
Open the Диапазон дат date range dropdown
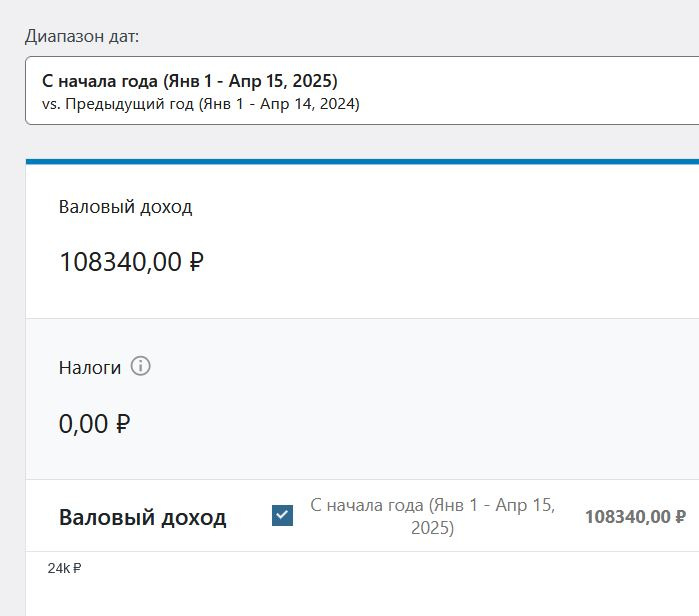pos(362,91)
